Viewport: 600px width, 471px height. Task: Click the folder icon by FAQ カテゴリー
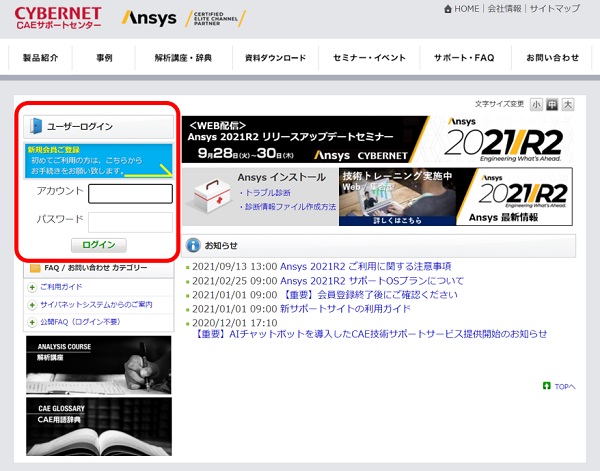pos(35,268)
